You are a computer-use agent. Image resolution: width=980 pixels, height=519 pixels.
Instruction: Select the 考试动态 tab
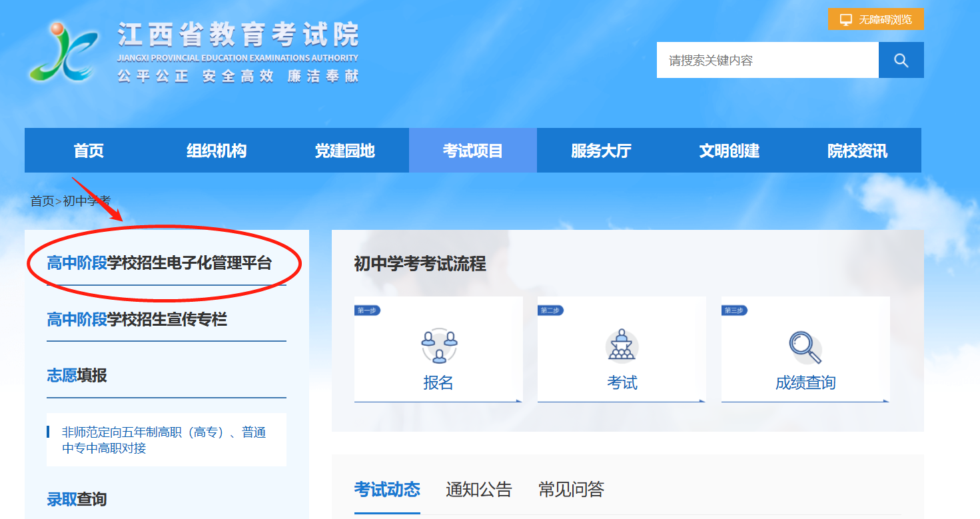click(x=387, y=490)
